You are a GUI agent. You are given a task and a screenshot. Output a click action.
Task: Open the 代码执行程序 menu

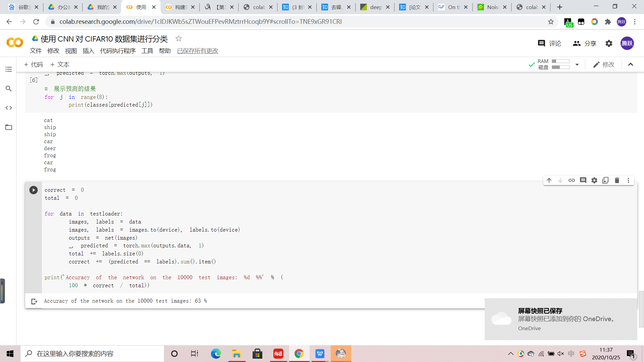pos(118,51)
